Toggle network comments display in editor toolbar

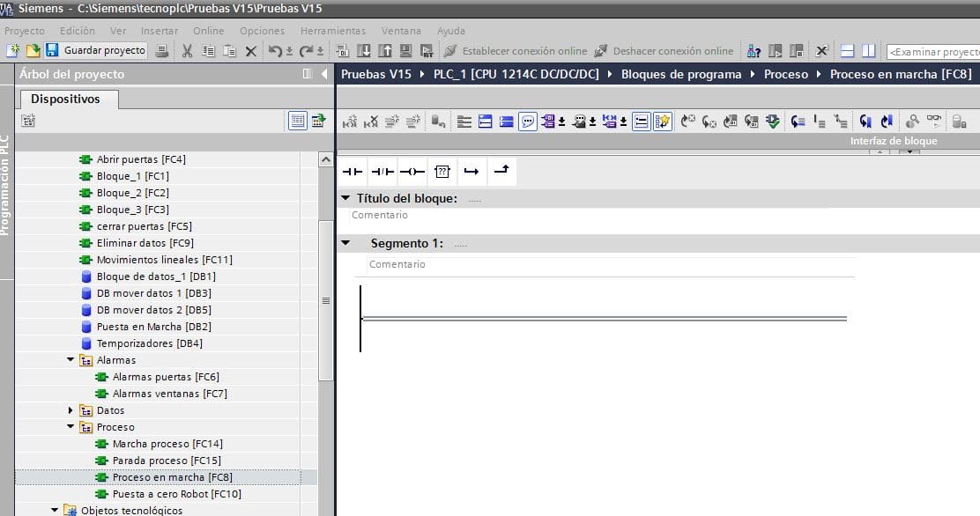point(529,122)
